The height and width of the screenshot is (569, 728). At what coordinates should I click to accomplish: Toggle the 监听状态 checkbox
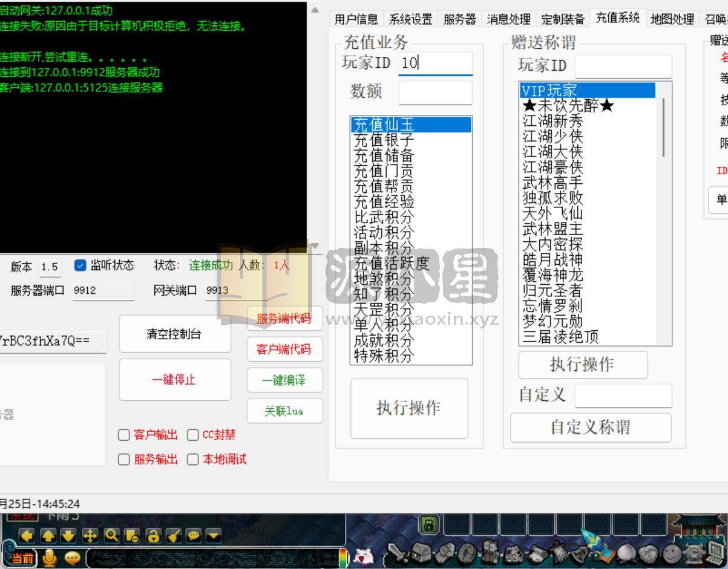tap(80, 265)
